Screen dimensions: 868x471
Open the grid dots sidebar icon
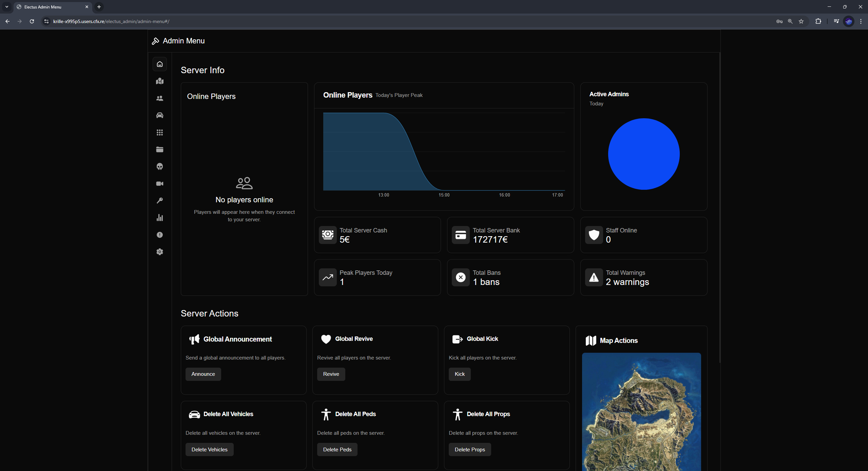[x=159, y=132]
